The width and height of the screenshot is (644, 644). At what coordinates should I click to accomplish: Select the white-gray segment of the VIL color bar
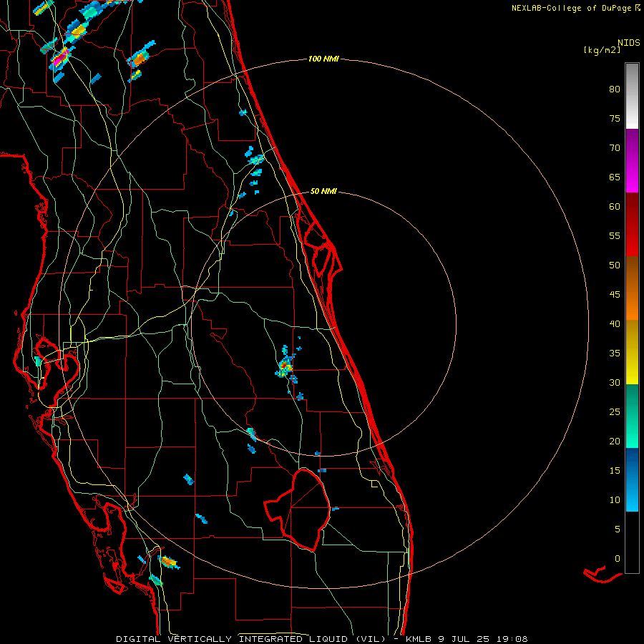point(632,96)
